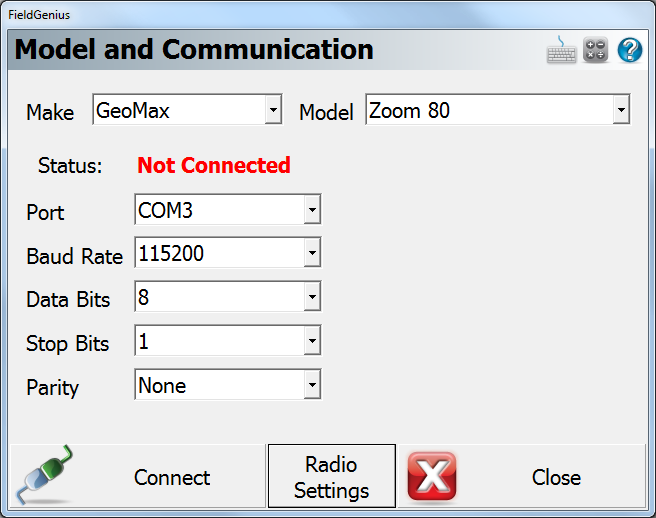Expand the Data Bits dropdown arrow
656x518 pixels.
[x=312, y=298]
